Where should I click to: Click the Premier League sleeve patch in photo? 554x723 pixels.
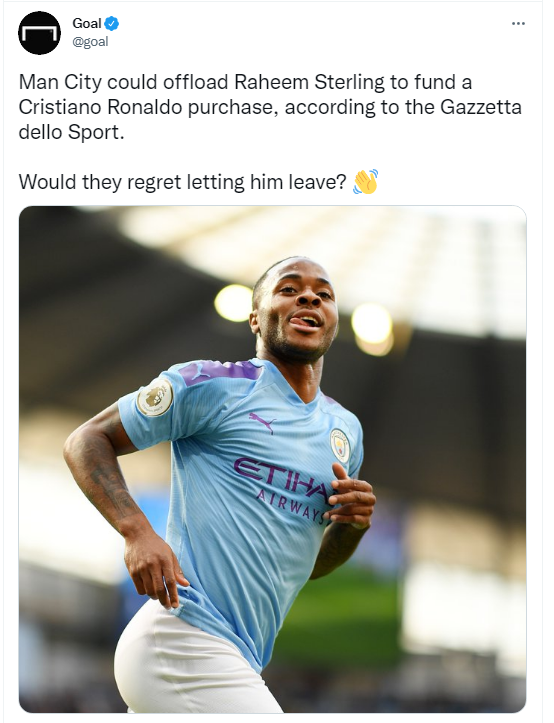pyautogui.click(x=155, y=398)
